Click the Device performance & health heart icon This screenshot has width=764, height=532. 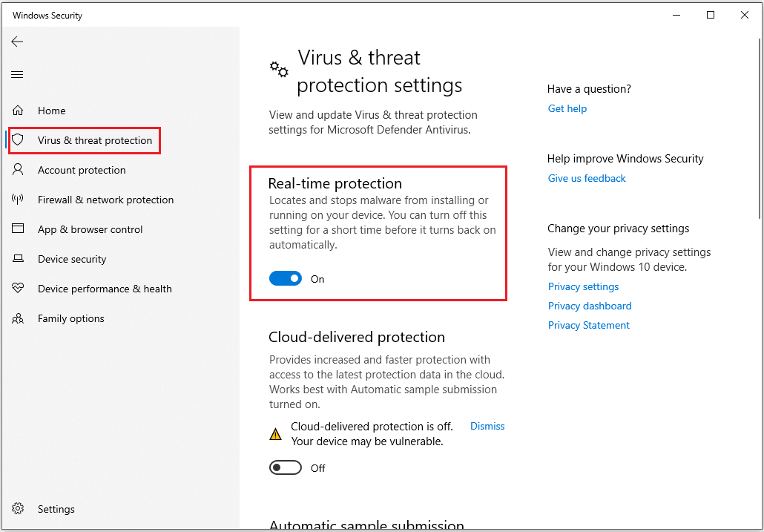[18, 289]
